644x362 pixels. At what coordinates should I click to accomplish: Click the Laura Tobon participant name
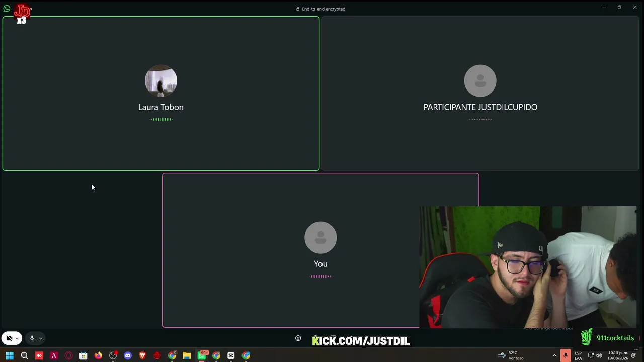161,107
